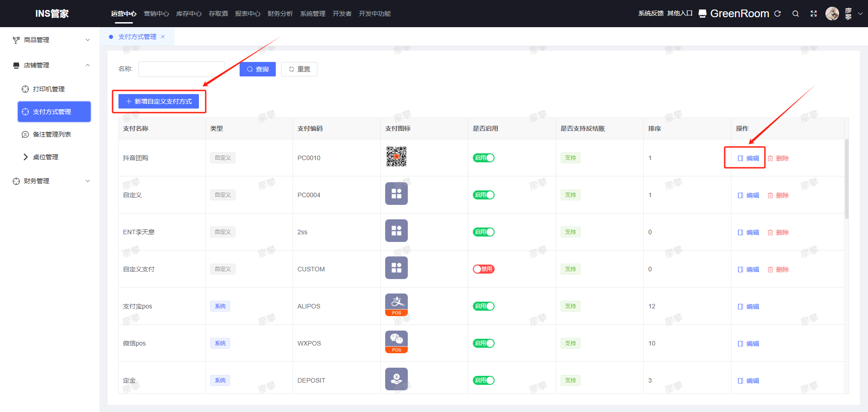Open the 系统管理 top menu
This screenshot has width=868, height=412.
click(x=313, y=14)
